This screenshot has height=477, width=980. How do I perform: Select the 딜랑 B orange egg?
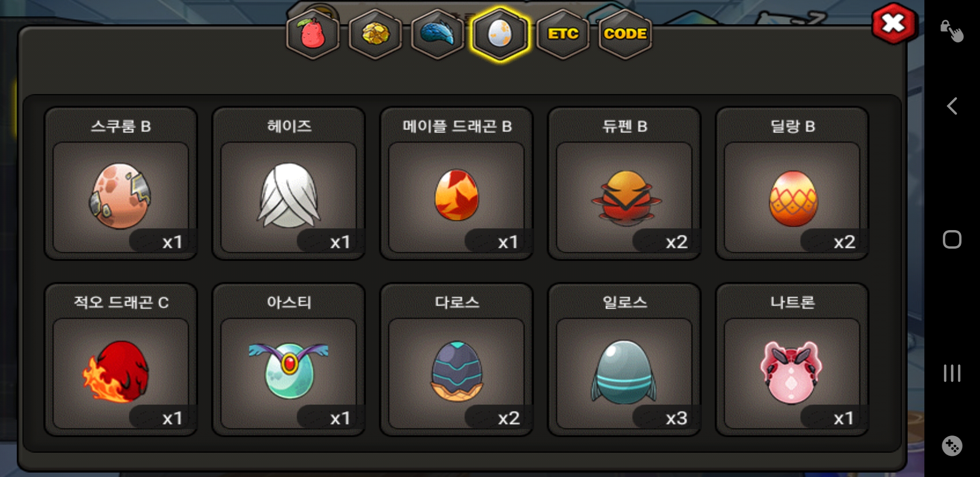[x=792, y=183]
